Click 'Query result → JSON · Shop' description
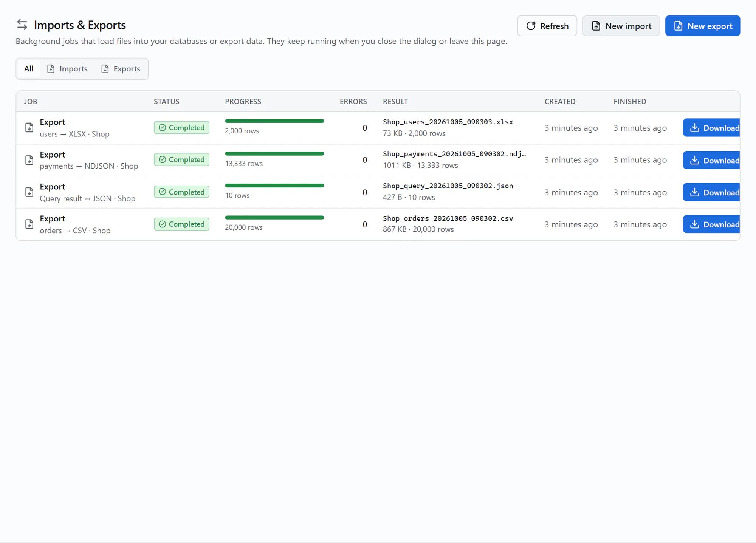The width and height of the screenshot is (756, 543). tap(87, 198)
